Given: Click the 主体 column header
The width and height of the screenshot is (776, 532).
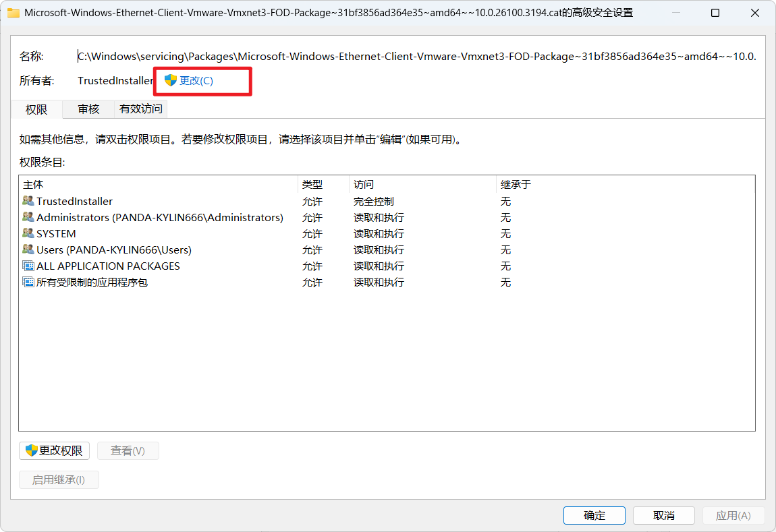Looking at the screenshot, I should 159,185.
